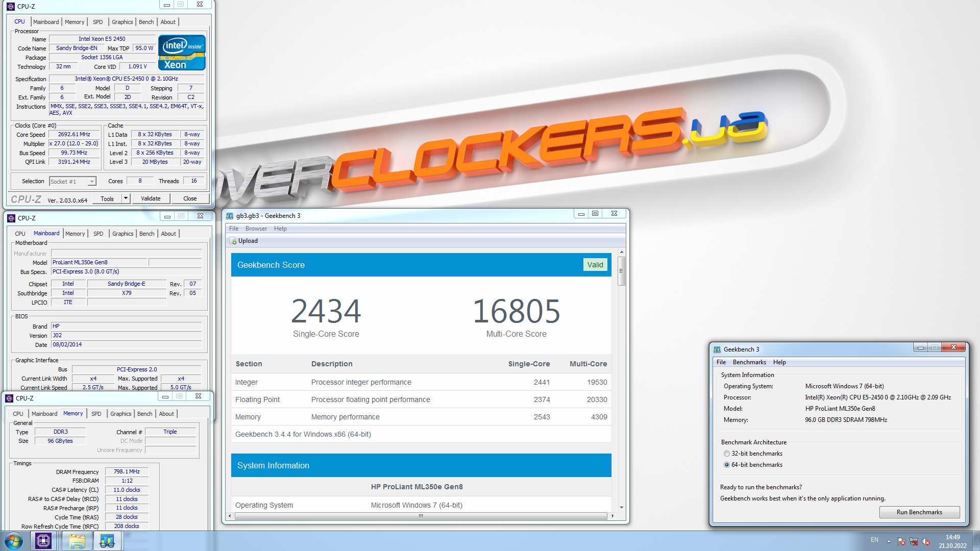Select 32-bit benchmarks radio button
The width and height of the screenshot is (980, 551).
click(727, 454)
